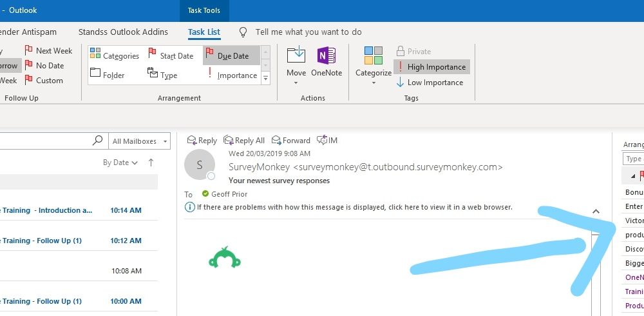Start an IM with the sender
644x316 pixels.
coord(327,141)
